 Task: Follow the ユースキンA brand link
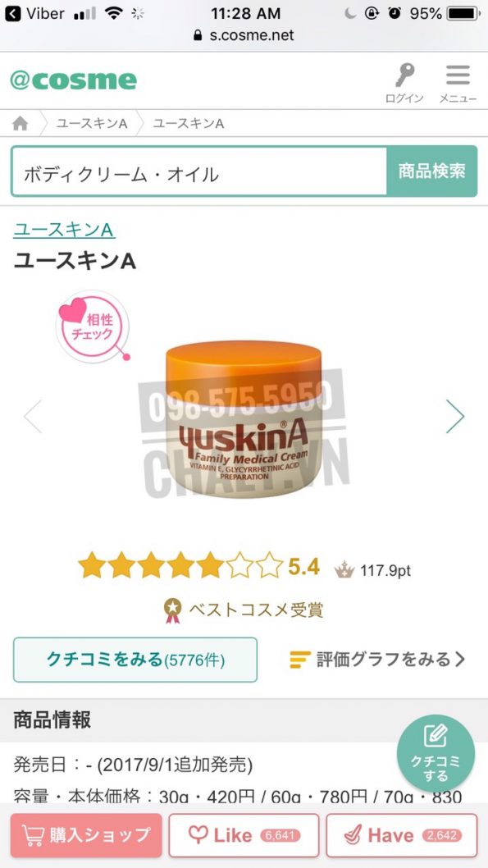click(x=64, y=229)
